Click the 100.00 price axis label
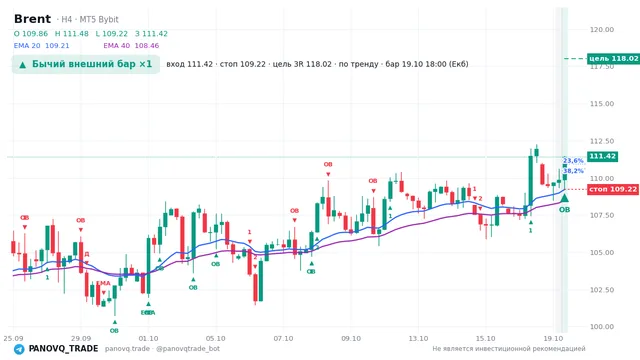The height and width of the screenshot is (360, 640). [602, 327]
